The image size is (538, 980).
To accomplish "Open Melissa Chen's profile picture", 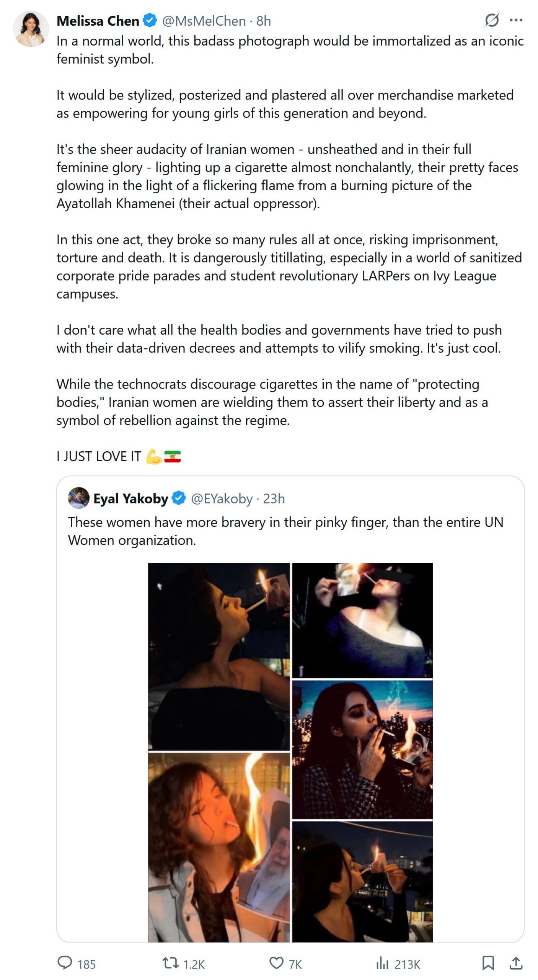I will pyautogui.click(x=31, y=29).
